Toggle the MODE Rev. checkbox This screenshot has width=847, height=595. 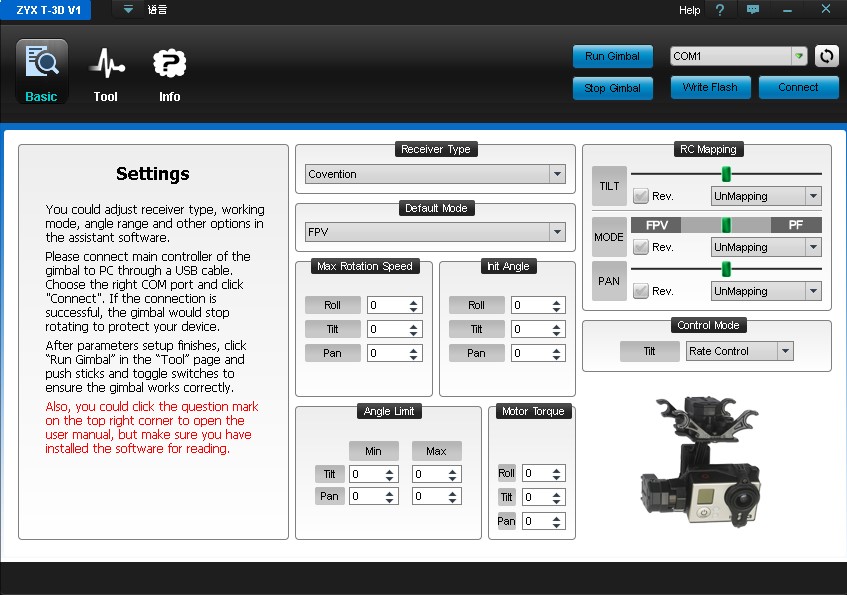click(641, 247)
